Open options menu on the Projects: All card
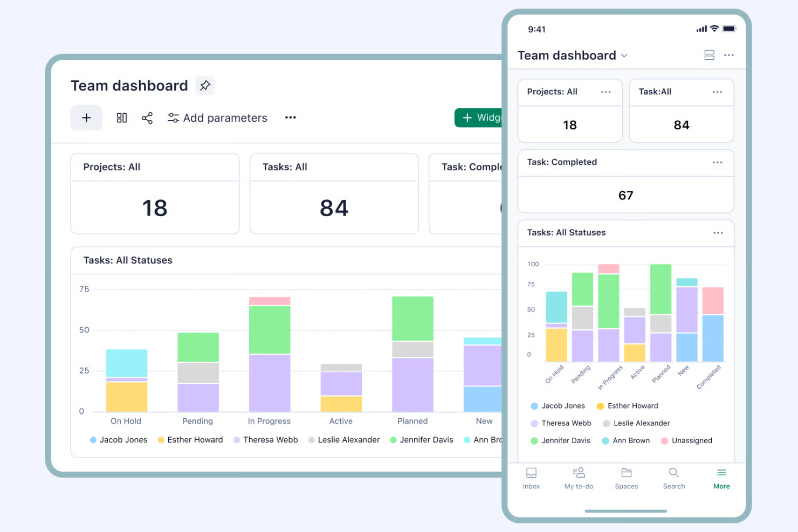The width and height of the screenshot is (798, 532). coord(606,92)
